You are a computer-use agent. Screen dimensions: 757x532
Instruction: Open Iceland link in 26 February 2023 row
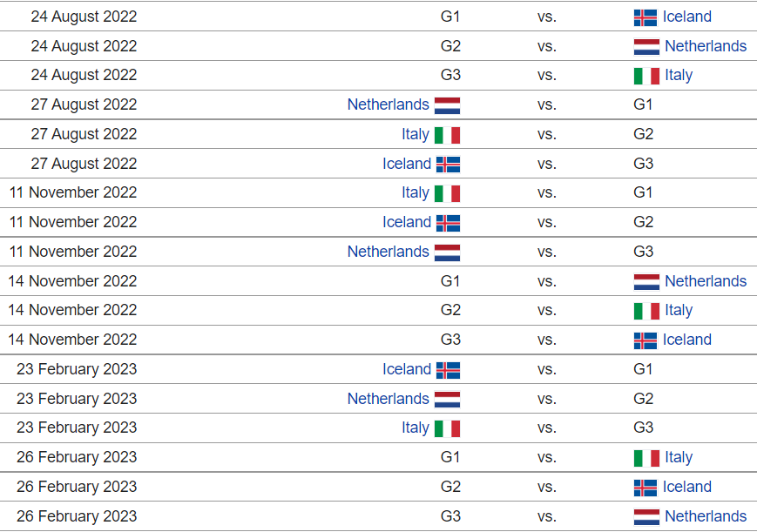tap(686, 487)
